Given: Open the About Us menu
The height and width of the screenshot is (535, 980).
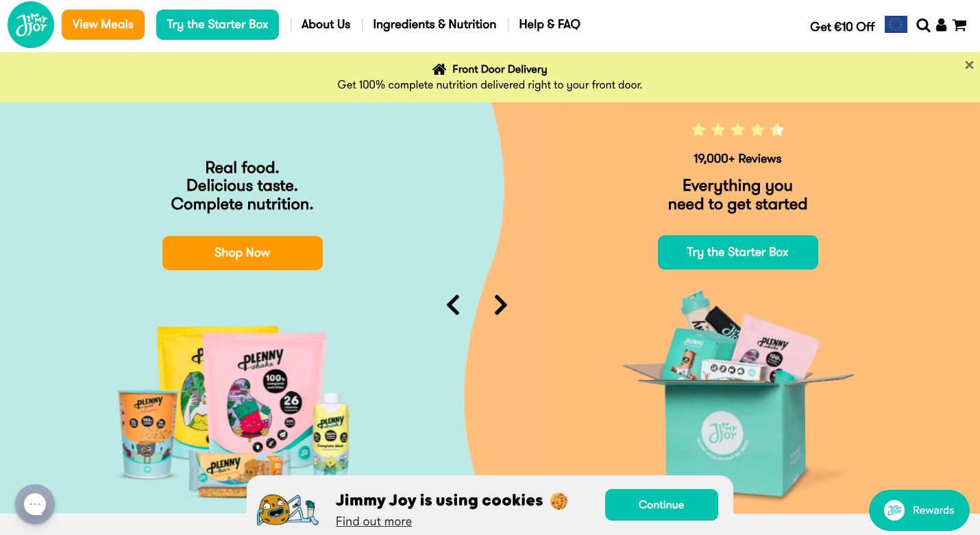Looking at the screenshot, I should 326,25.
